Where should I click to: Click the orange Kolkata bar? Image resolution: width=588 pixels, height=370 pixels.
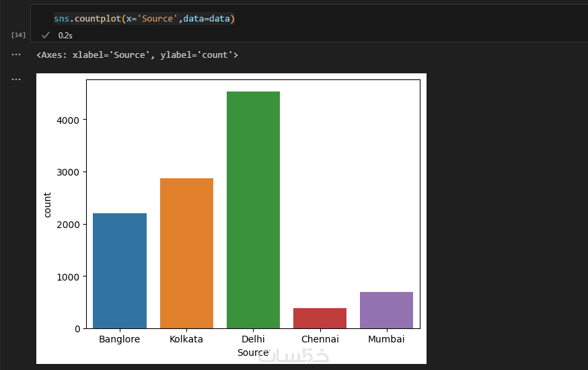(186, 253)
